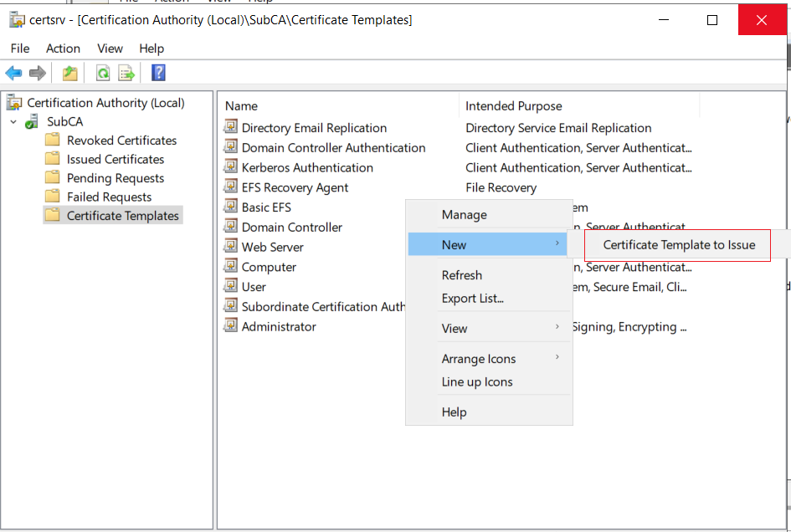
Task: Click the blue Help question mark icon
Action: [158, 73]
